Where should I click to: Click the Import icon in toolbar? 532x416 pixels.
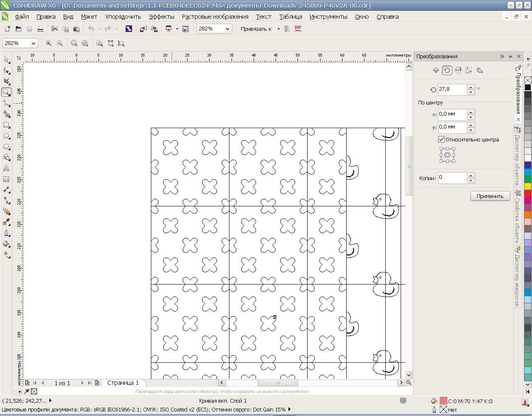point(143,29)
